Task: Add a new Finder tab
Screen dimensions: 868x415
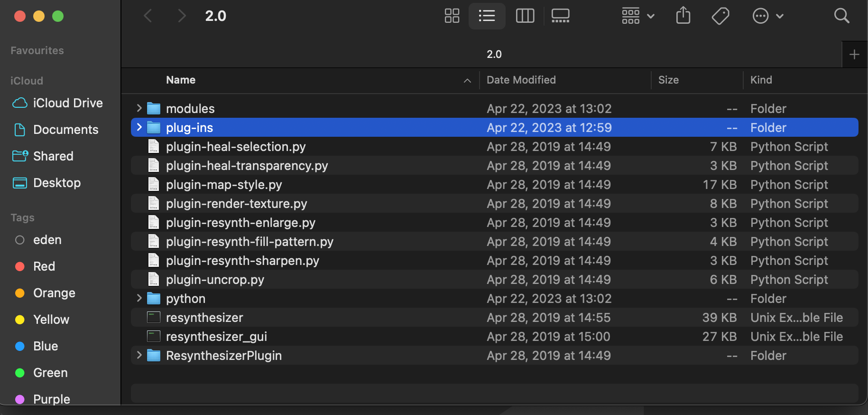Action: click(x=854, y=55)
